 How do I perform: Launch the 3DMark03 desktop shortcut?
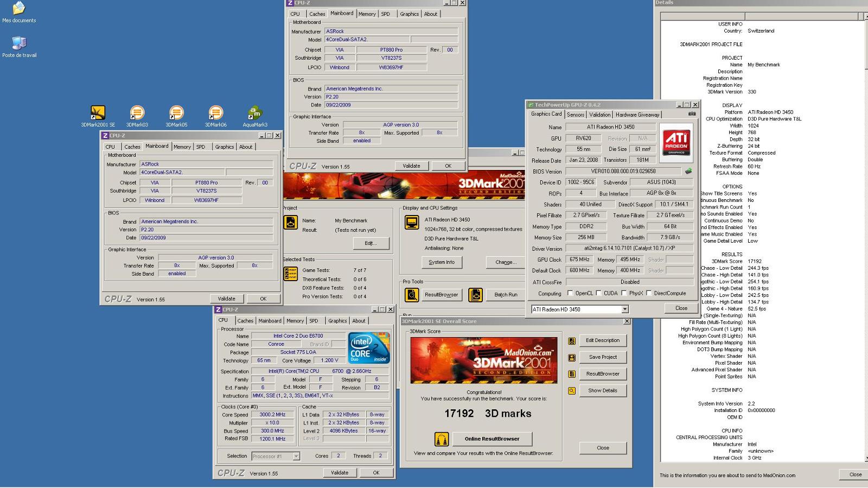[137, 116]
